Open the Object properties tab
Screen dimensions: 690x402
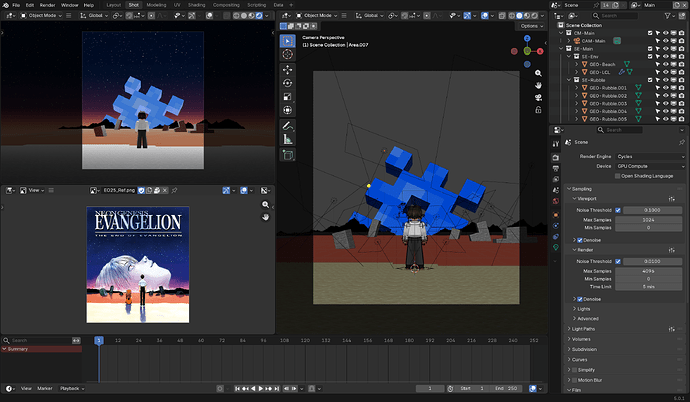tap(556, 215)
